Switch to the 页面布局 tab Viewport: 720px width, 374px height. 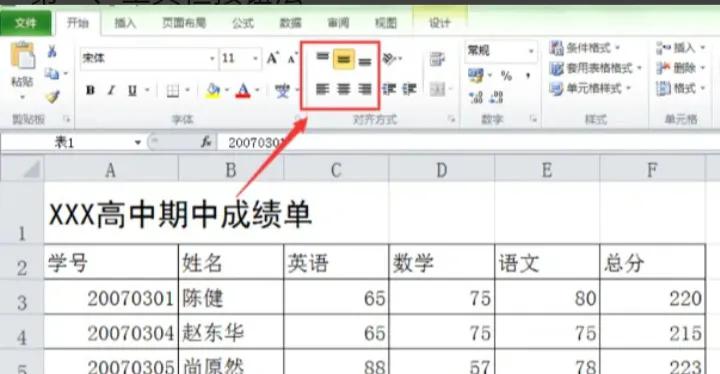tap(184, 23)
